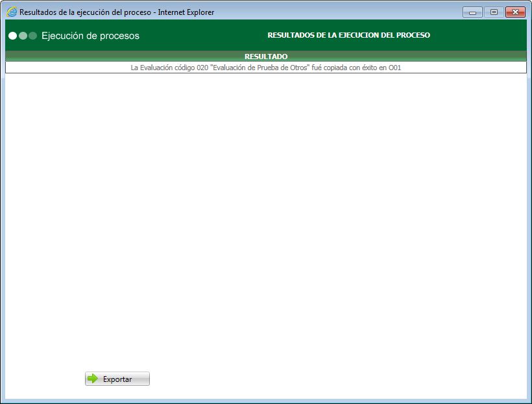Click the Exportar button
Viewport: 532px width, 404px height.
coord(117,379)
